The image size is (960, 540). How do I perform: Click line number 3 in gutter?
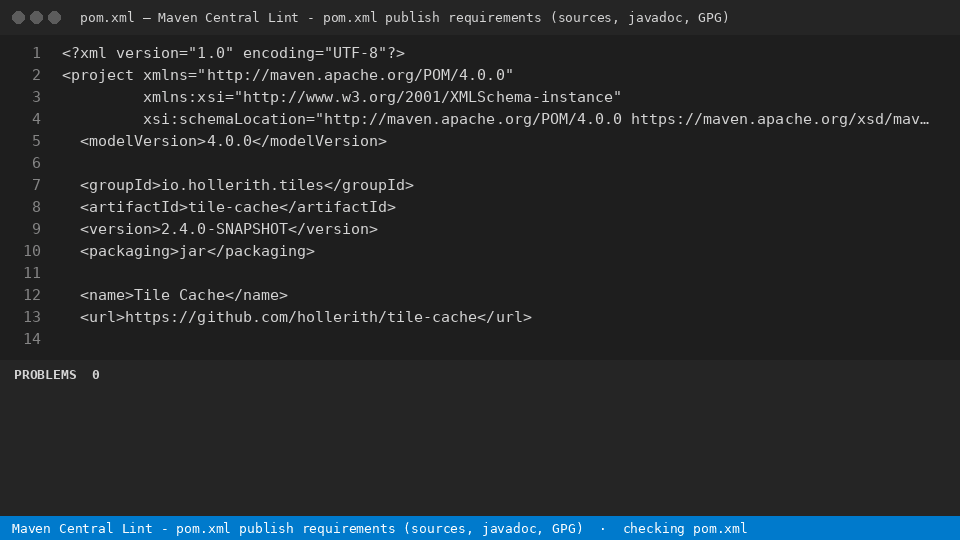click(x=36, y=97)
